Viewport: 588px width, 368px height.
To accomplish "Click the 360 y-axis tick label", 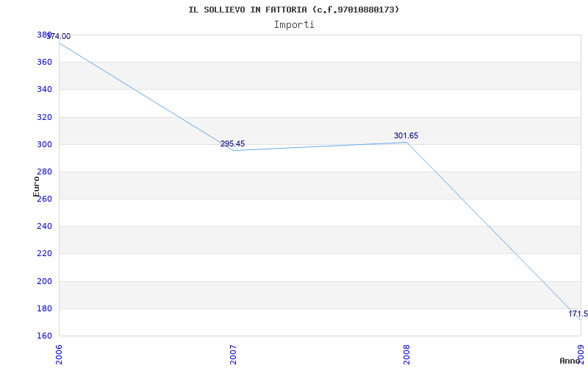I will 44,62.
